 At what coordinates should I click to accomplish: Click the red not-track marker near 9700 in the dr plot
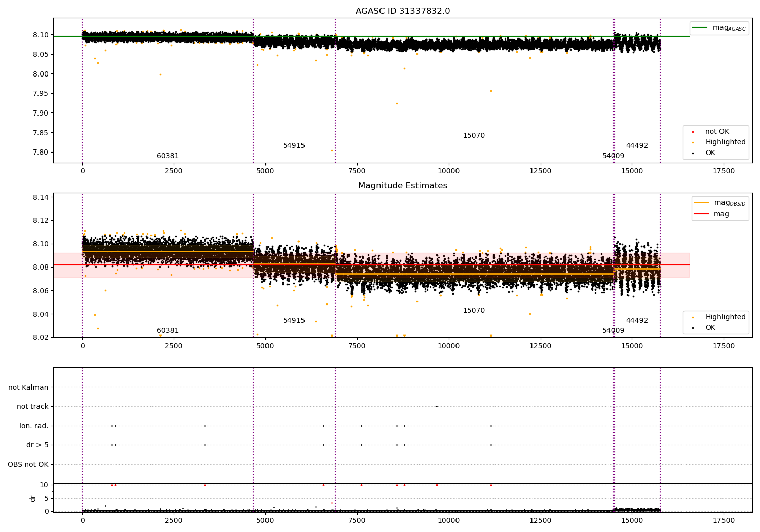pyautogui.click(x=437, y=485)
